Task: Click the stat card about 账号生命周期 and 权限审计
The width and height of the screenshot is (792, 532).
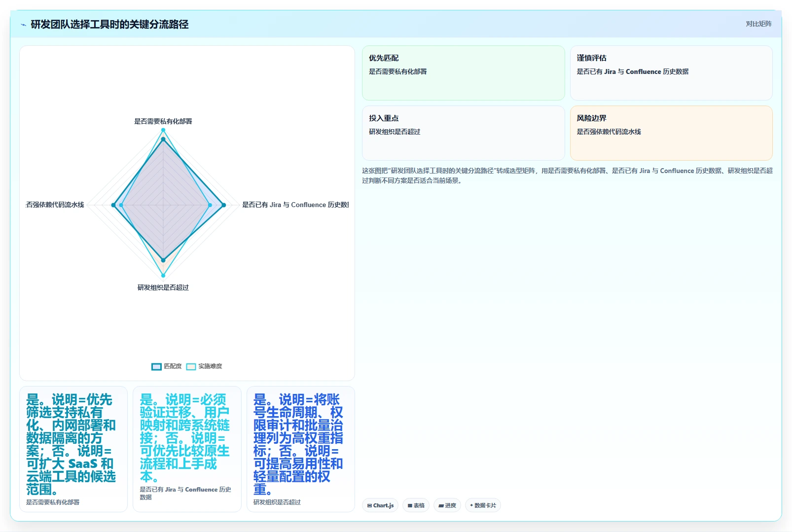Action: click(301, 449)
